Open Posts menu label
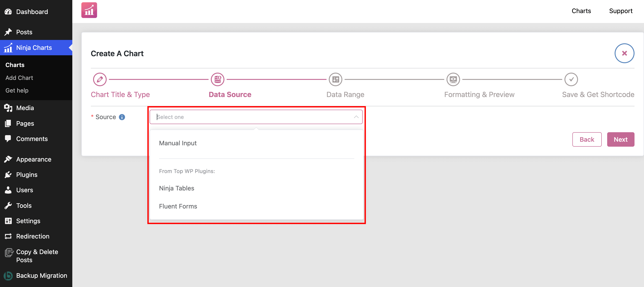The width and height of the screenshot is (644, 287). pos(24,32)
